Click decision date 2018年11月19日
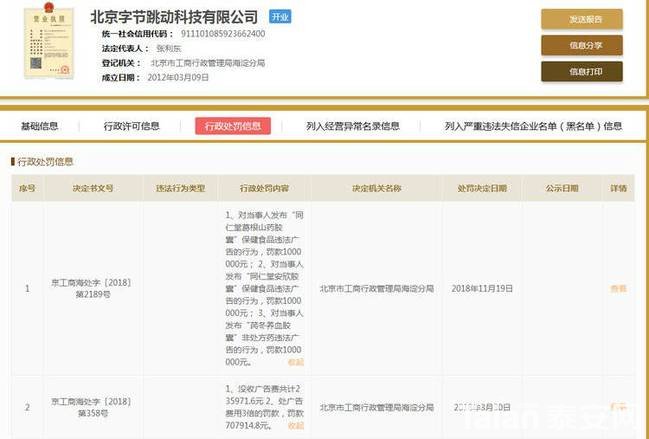The width and height of the screenshot is (649, 439). tap(482, 288)
